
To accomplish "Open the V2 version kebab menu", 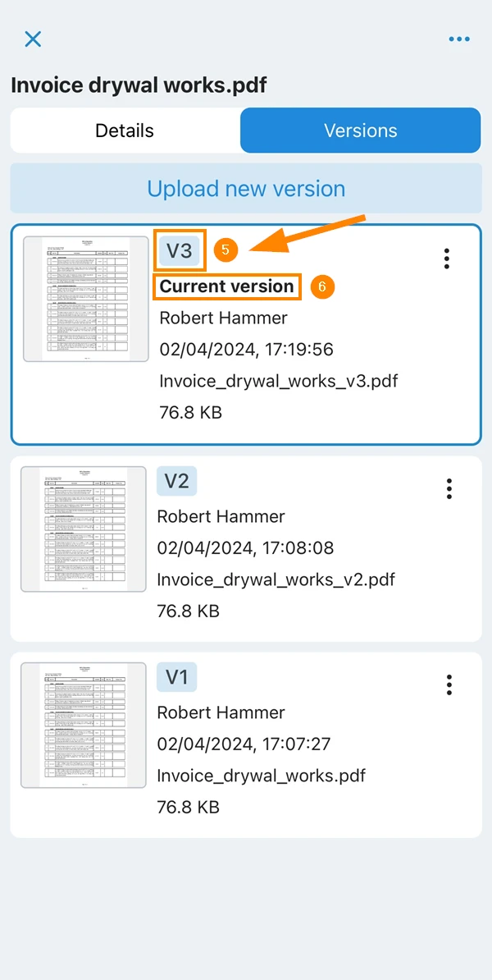I will pyautogui.click(x=449, y=488).
